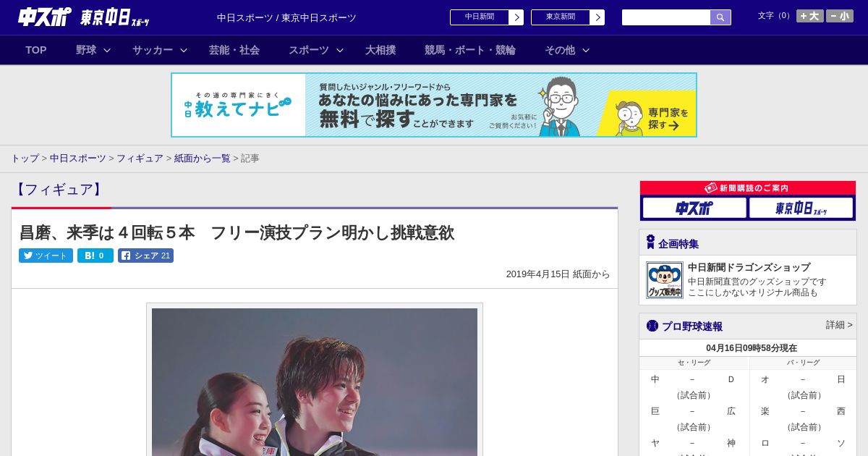Screen dimensions: 868x456
Task: Open the スポーツ menu
Action: click(309, 50)
